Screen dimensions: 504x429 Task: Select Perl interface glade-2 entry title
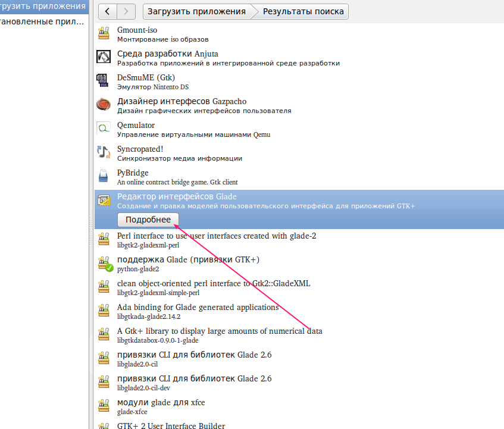click(217, 236)
